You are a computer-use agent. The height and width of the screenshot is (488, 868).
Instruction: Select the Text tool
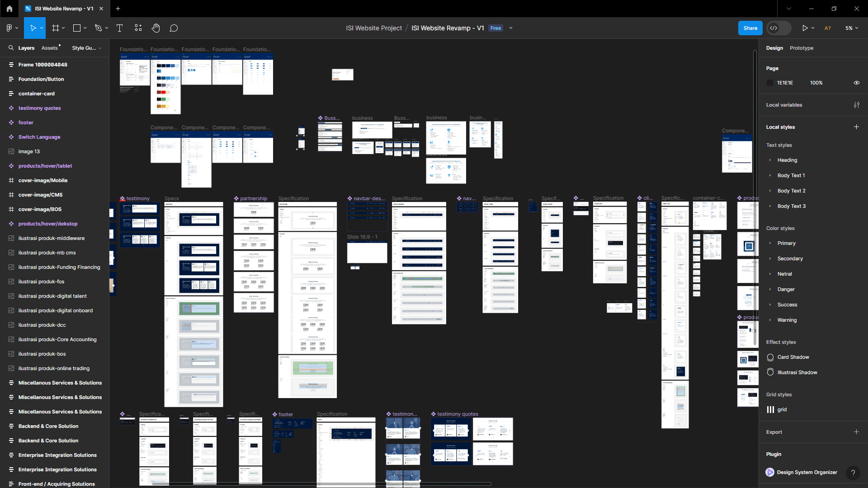[120, 28]
